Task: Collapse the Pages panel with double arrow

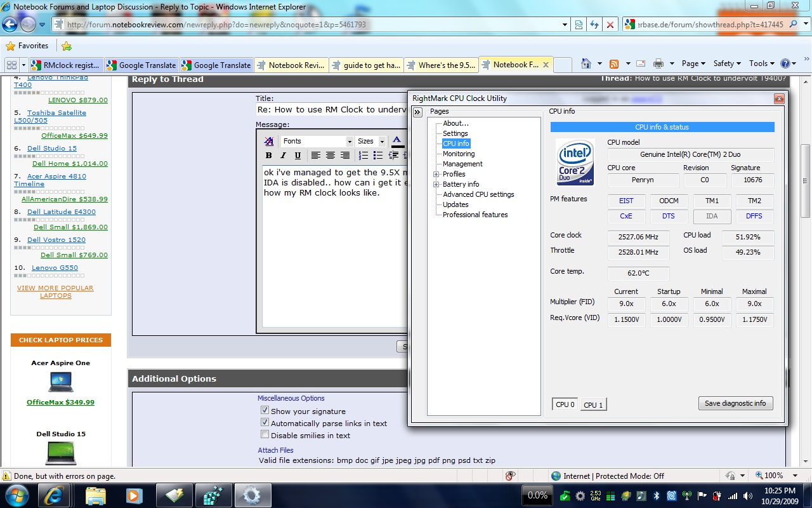Action: tap(417, 112)
